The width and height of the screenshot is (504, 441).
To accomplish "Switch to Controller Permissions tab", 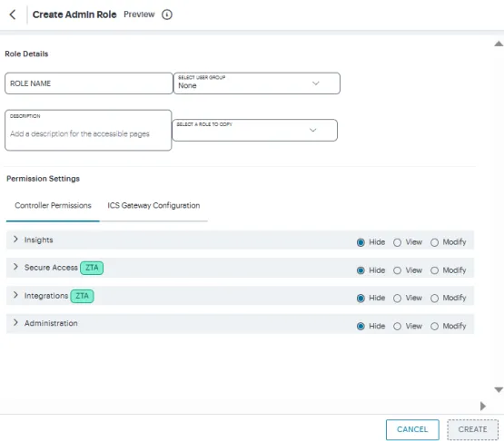I will tap(53, 206).
